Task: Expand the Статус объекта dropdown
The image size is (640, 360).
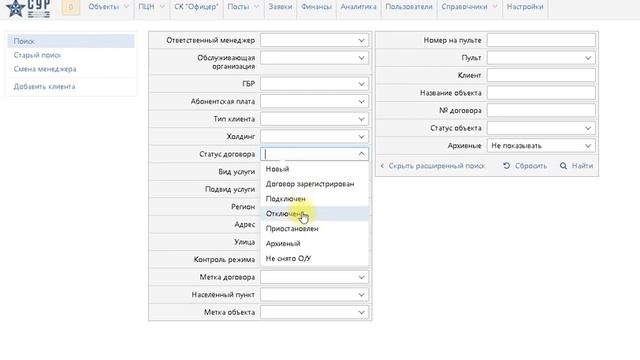Action: [541, 128]
